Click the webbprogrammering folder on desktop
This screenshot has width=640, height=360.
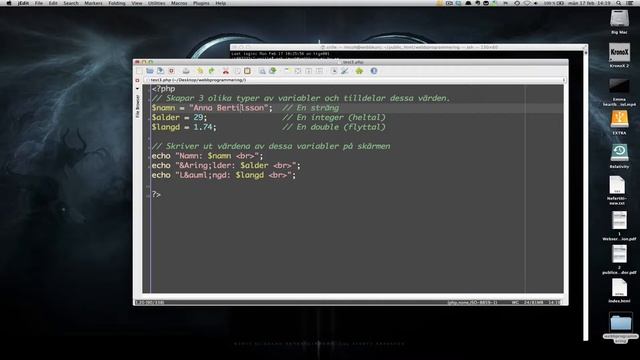click(x=620, y=323)
